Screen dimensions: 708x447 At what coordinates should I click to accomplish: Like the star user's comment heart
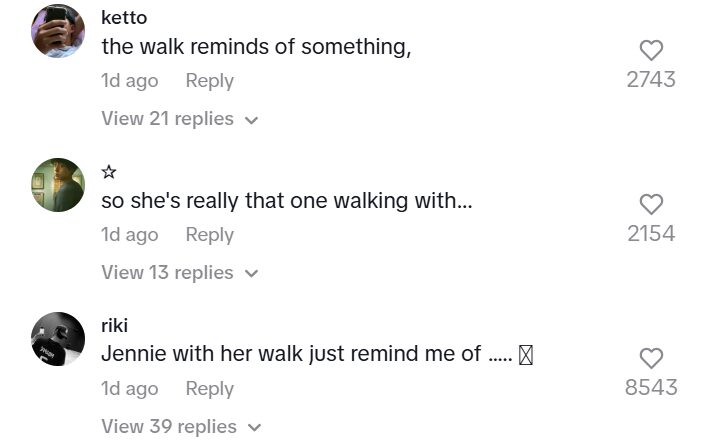point(651,205)
